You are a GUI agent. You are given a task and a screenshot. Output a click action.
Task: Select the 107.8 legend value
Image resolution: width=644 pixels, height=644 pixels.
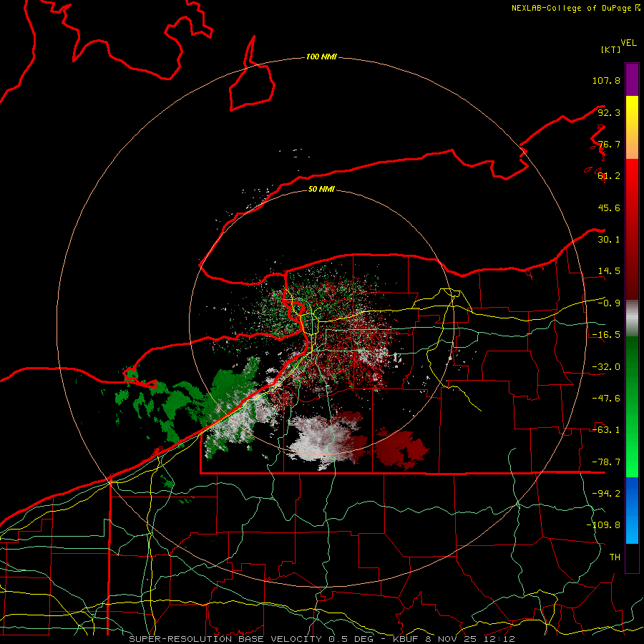[606, 80]
